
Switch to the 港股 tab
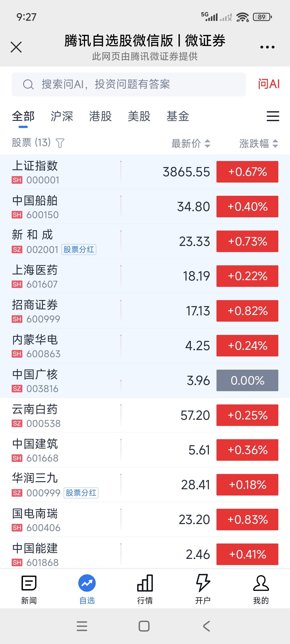click(100, 116)
